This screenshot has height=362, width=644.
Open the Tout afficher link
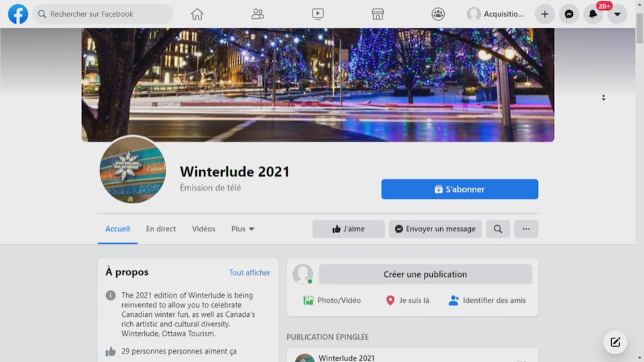click(x=250, y=273)
